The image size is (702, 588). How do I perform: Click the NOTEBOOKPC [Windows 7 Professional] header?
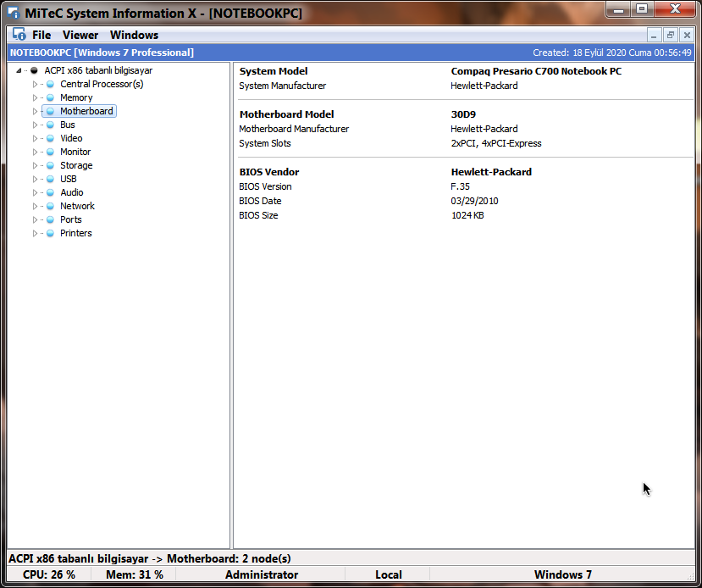(102, 53)
